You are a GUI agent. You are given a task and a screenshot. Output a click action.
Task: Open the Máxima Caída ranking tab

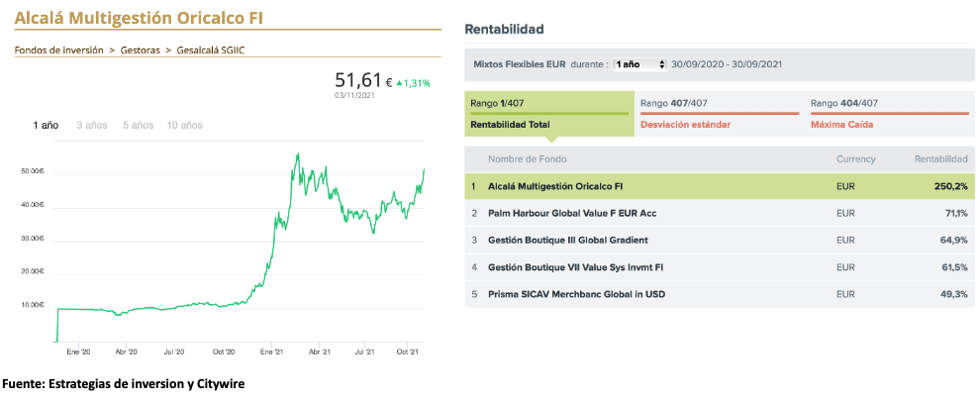click(x=841, y=124)
